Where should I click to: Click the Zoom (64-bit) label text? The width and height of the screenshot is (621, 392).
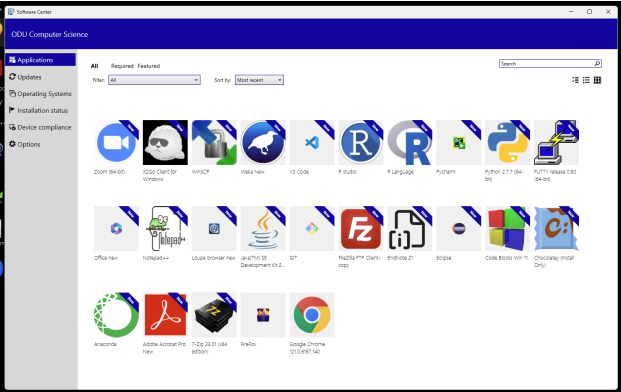tap(109, 172)
